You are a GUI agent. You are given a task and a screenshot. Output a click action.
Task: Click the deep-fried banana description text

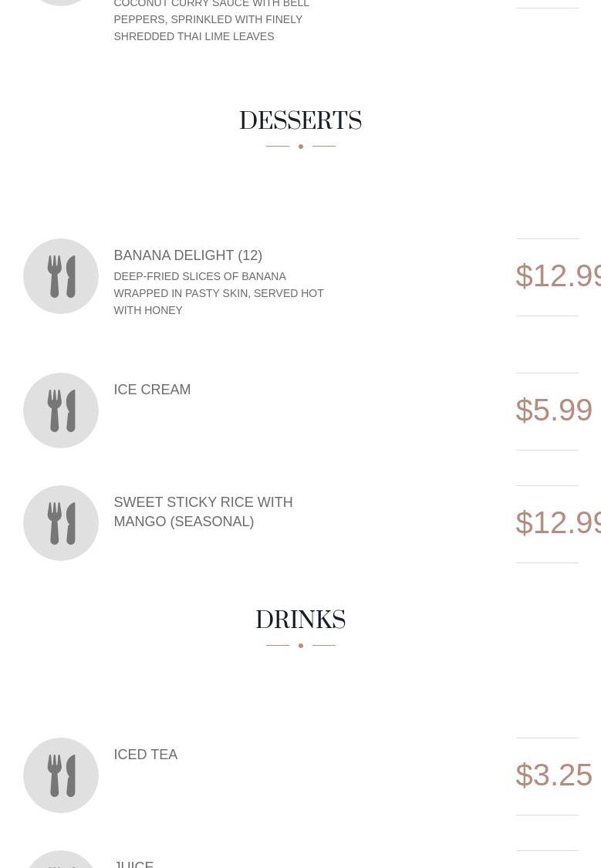click(218, 293)
